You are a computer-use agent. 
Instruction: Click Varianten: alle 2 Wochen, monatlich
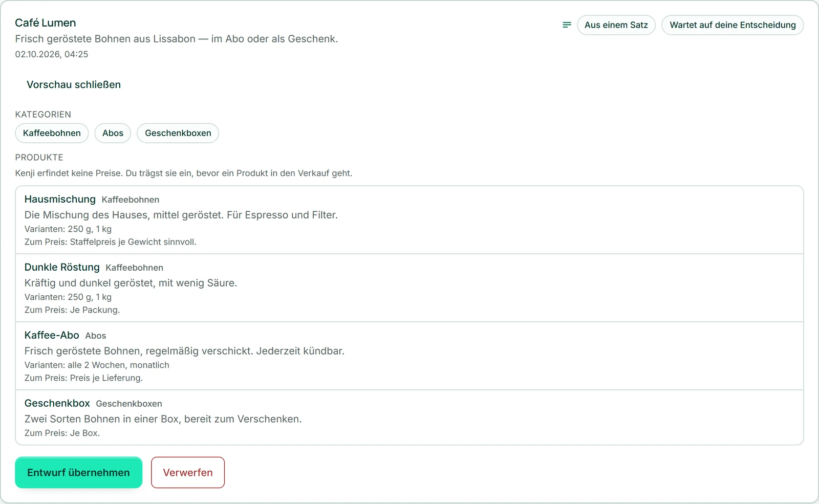tap(97, 365)
